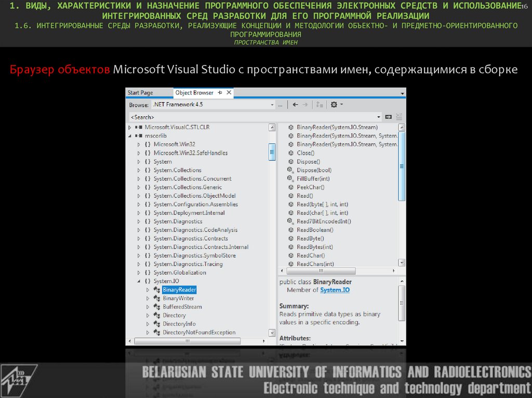Click the Forward navigation arrow
Image resolution: width=532 pixels, height=398 pixels.
tap(305, 105)
